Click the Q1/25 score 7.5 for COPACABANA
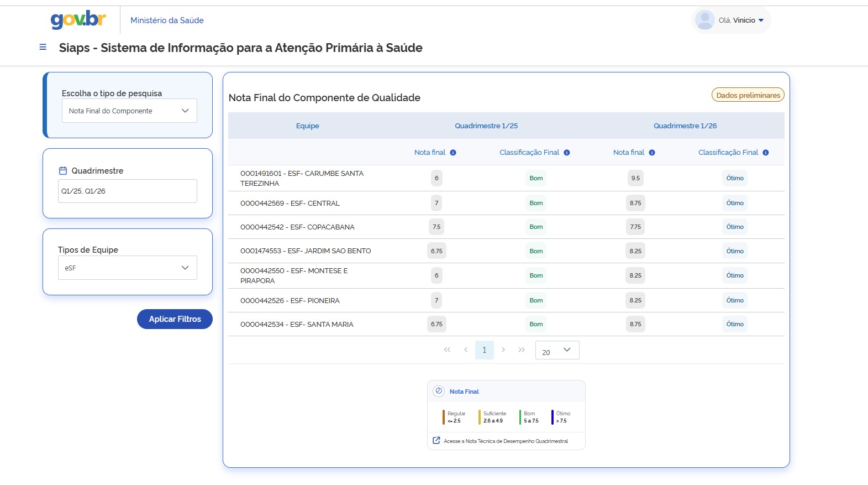868x485 pixels. (436, 227)
